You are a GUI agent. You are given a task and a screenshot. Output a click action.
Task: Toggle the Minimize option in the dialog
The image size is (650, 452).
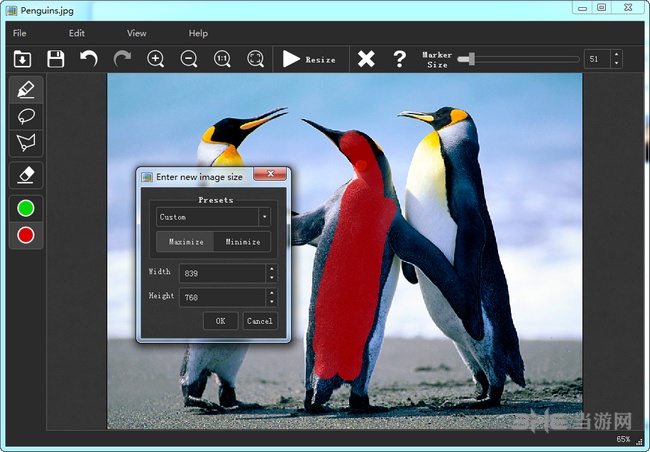coord(242,242)
